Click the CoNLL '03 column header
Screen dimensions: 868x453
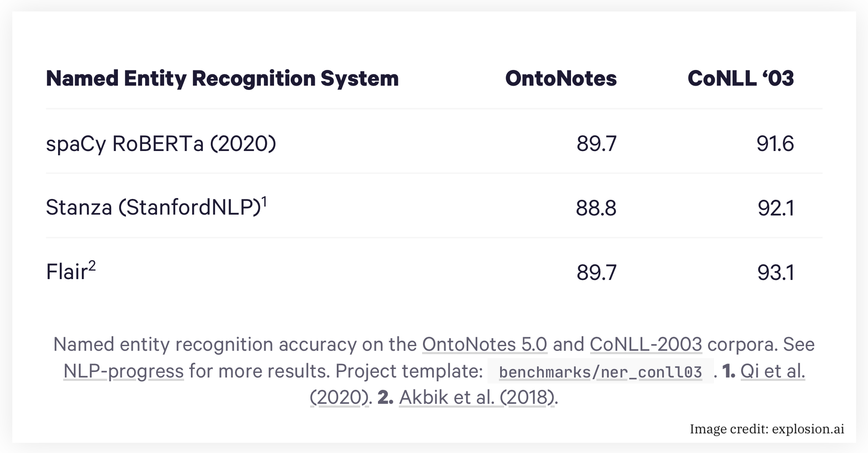click(740, 78)
